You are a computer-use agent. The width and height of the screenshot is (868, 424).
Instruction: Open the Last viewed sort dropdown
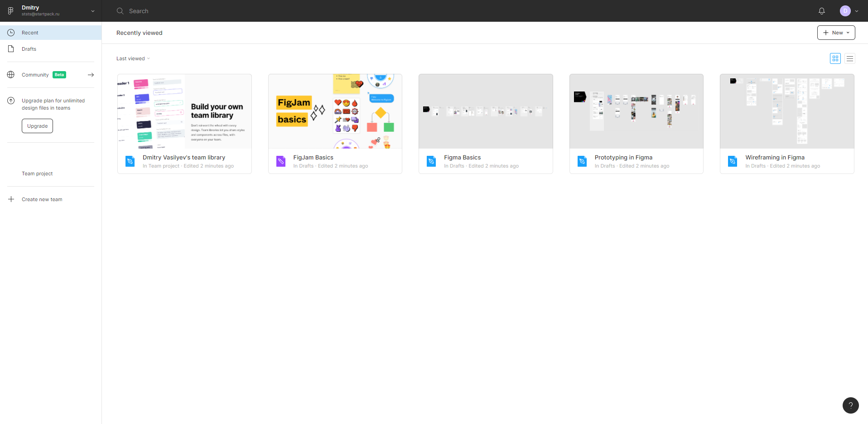click(133, 58)
